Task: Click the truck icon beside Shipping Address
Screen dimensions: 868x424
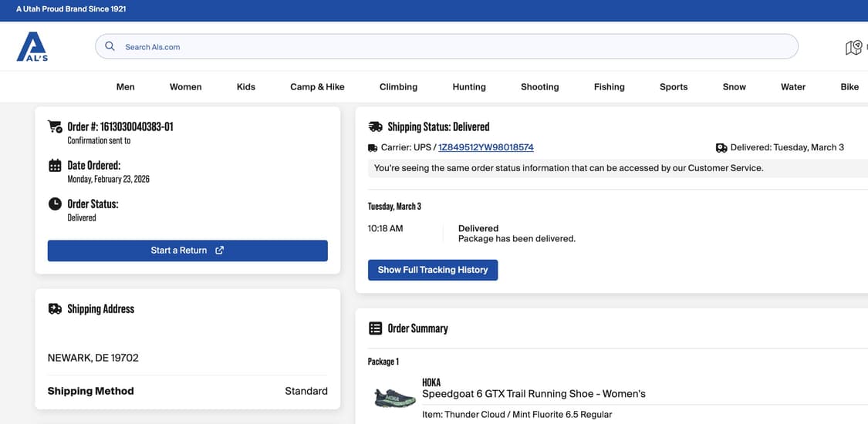Action: click(55, 309)
